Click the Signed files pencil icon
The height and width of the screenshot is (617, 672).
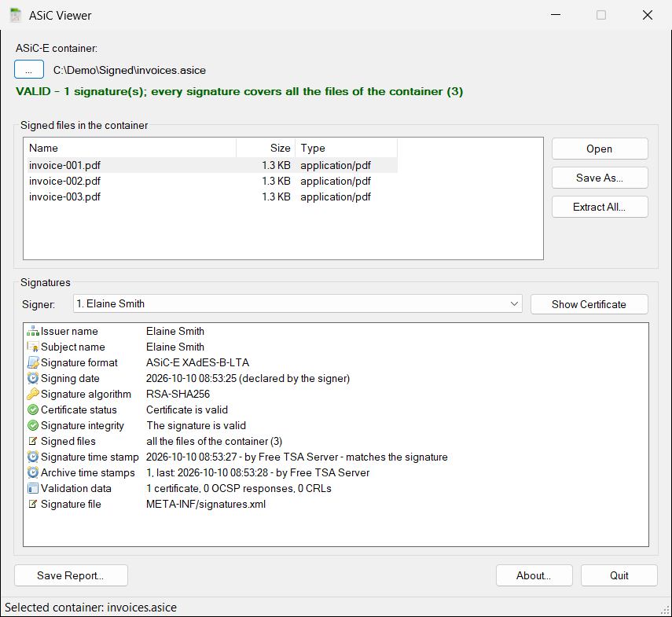pos(33,441)
